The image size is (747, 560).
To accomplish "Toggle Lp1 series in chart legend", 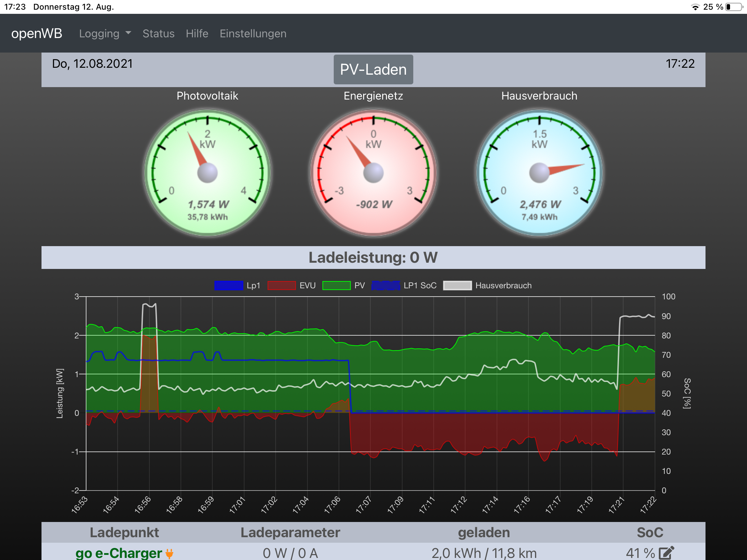I will pos(237,286).
